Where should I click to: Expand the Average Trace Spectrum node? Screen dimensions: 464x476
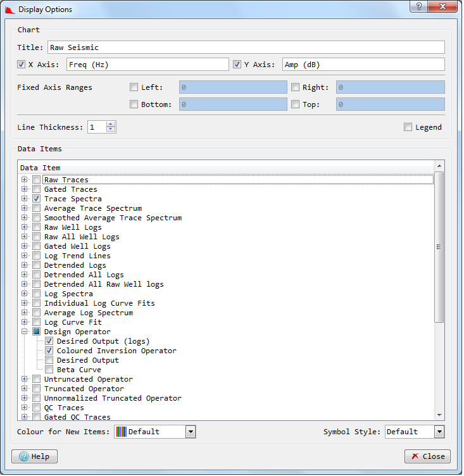(25, 209)
